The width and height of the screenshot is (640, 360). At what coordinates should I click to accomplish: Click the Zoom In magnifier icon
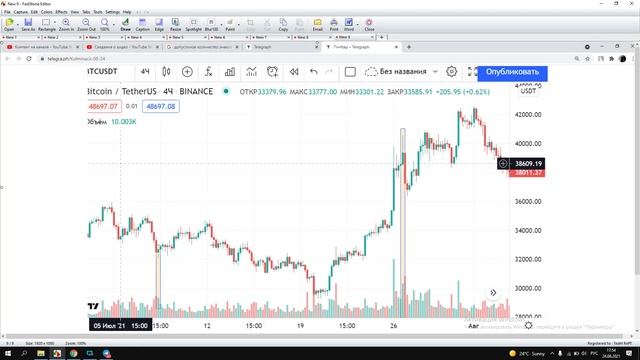click(x=66, y=23)
